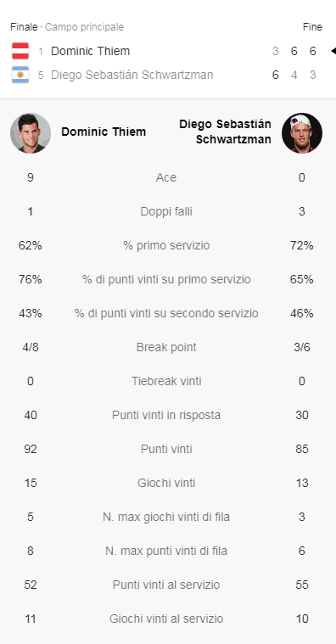Screen dimensions: 336x644
Task: Click the Punti vinti in risposta label
Action: [x=166, y=415]
